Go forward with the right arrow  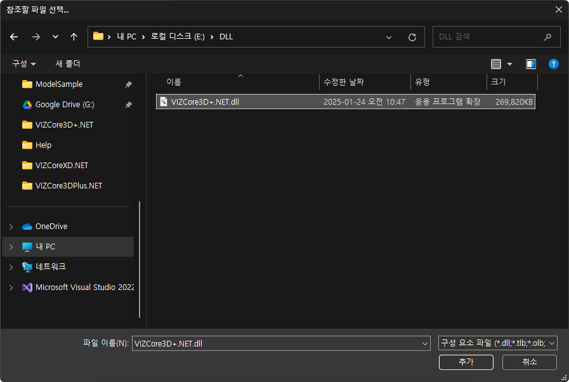click(x=36, y=37)
